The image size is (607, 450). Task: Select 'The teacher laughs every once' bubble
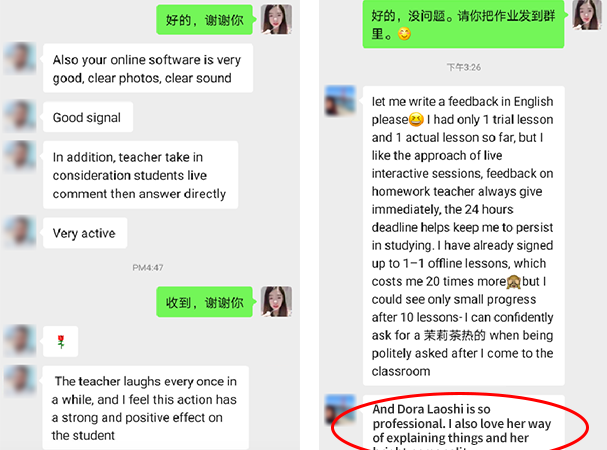click(x=146, y=407)
